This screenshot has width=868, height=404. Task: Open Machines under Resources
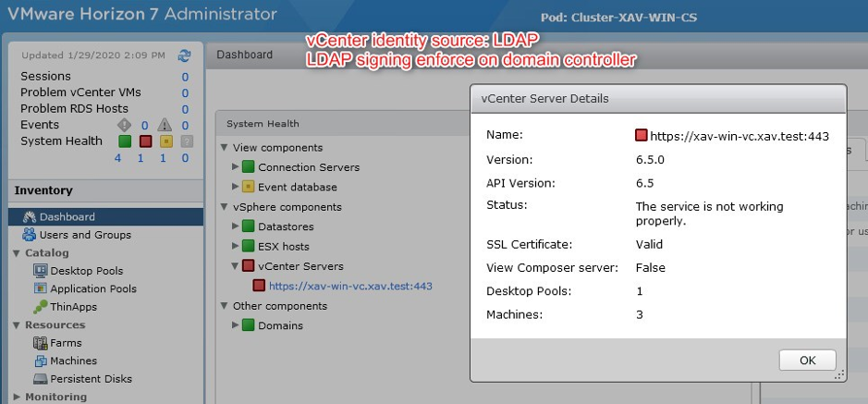click(73, 361)
